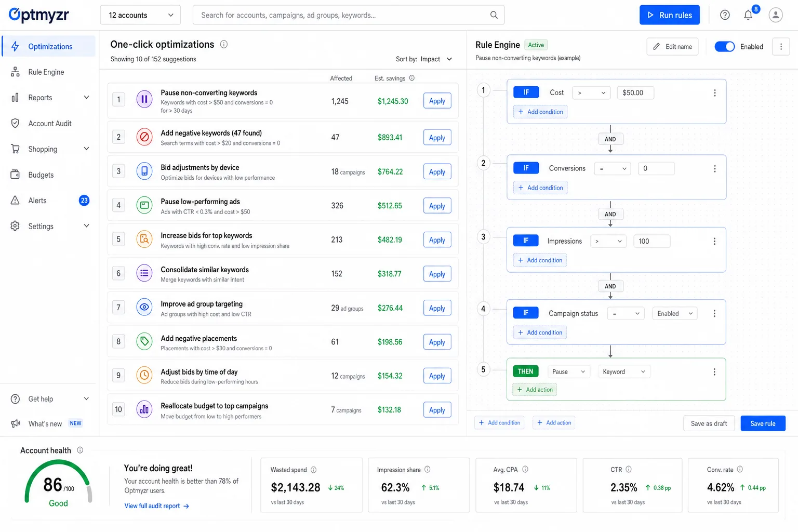798x532 pixels.
Task: Toggle the rule Enabled switch off
Action: [725, 46]
